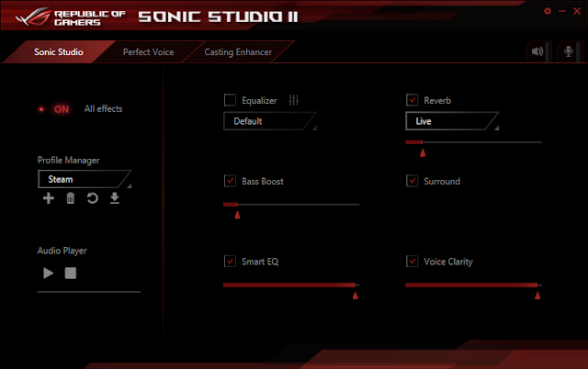Click the Smart EQ slider handle

pos(356,296)
